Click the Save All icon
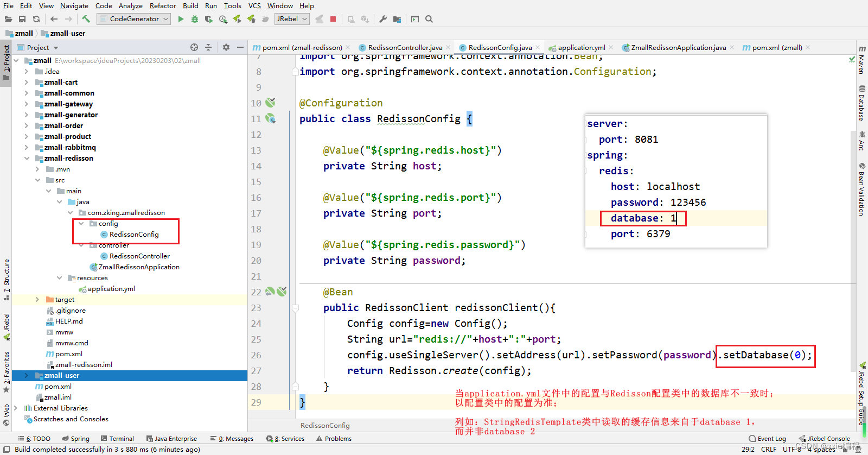Screen dimensions: 868x455 22,19
